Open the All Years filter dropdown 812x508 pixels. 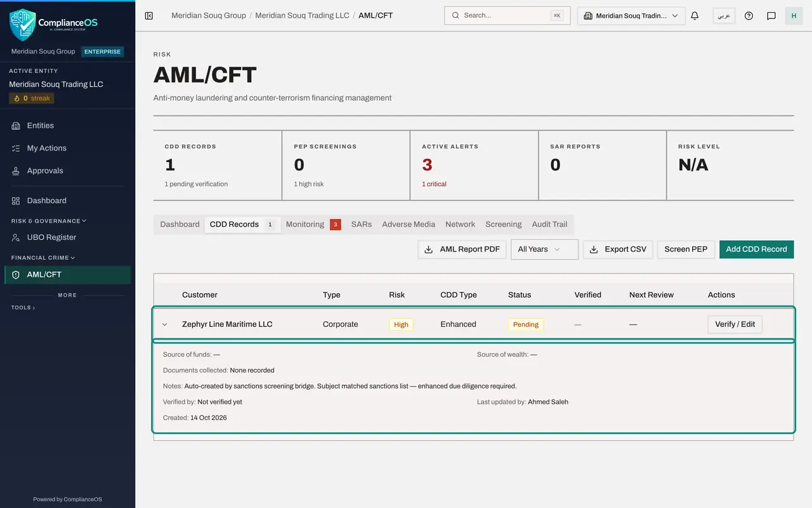[x=544, y=250]
